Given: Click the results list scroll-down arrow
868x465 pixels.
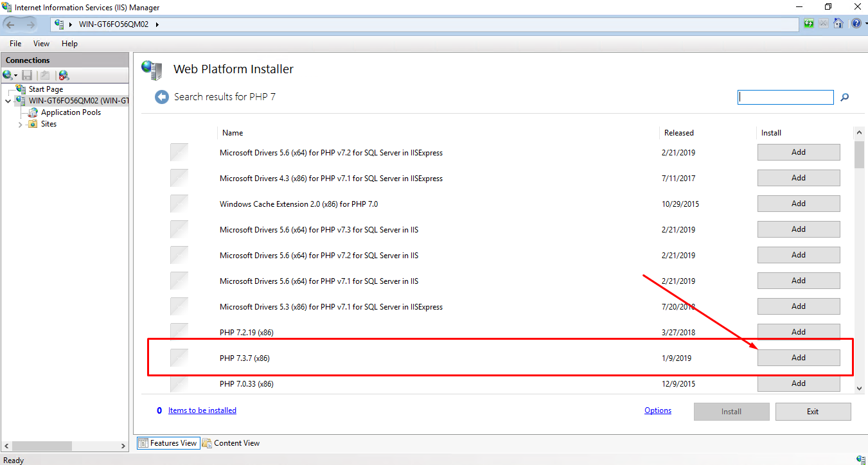Looking at the screenshot, I should [x=860, y=388].
